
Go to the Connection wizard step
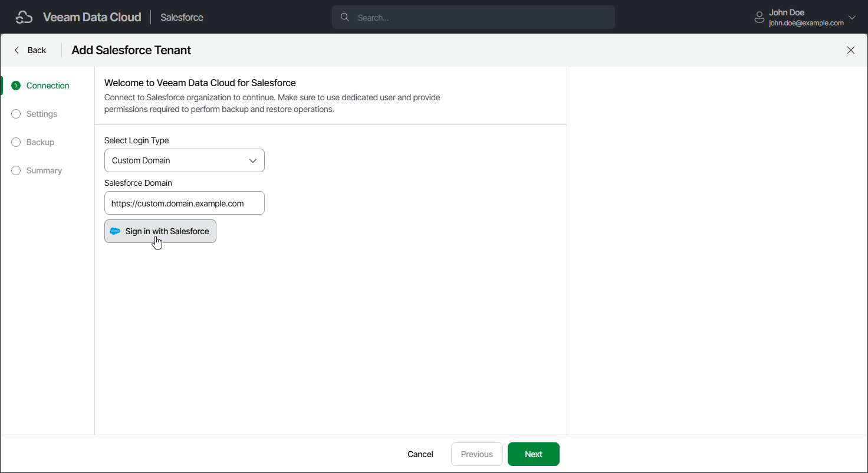click(x=48, y=86)
